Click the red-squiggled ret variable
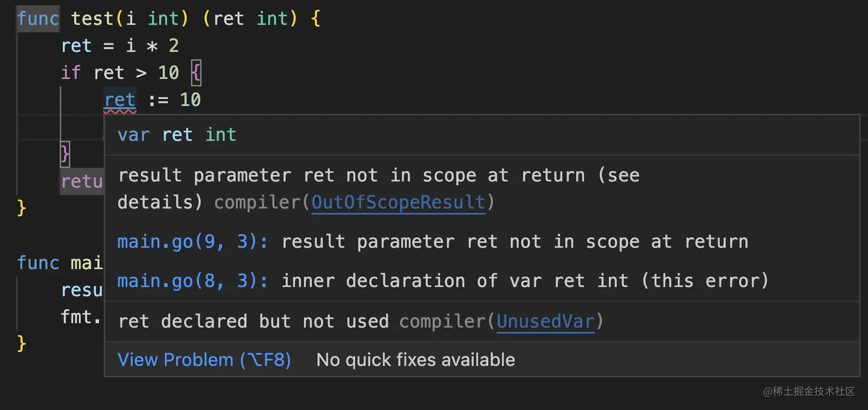Image resolution: width=868 pixels, height=410 pixels. pyautogui.click(x=120, y=100)
